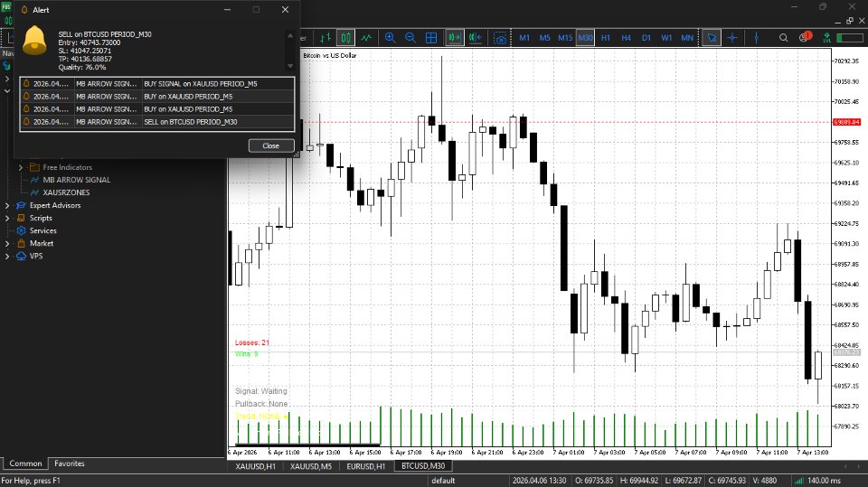Screen dimensions: 868x487
Task: Switch chart to line chart style
Action: point(366,38)
